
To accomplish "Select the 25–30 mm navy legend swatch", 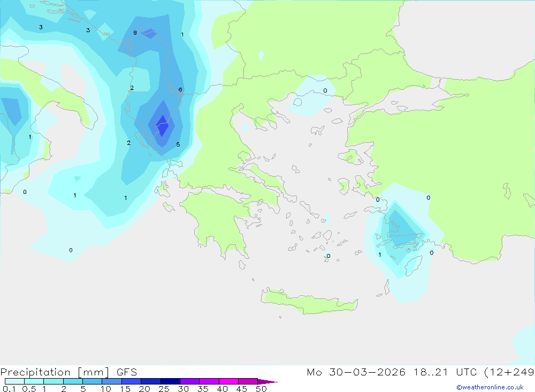I will pyautogui.click(x=170, y=381).
